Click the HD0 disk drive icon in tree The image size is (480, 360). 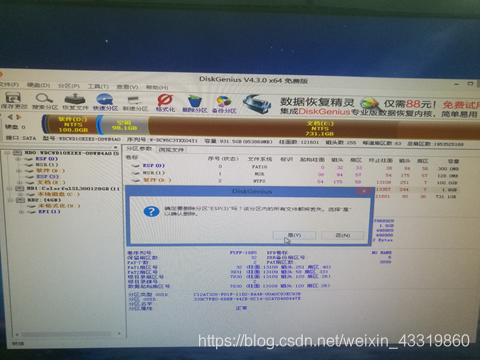(18, 153)
